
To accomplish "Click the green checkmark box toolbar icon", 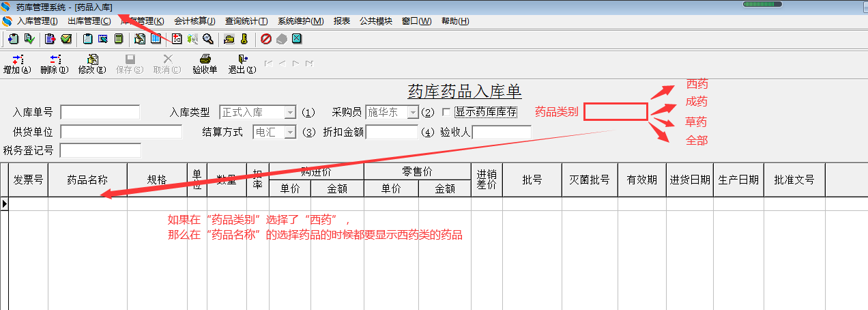I will [66, 39].
